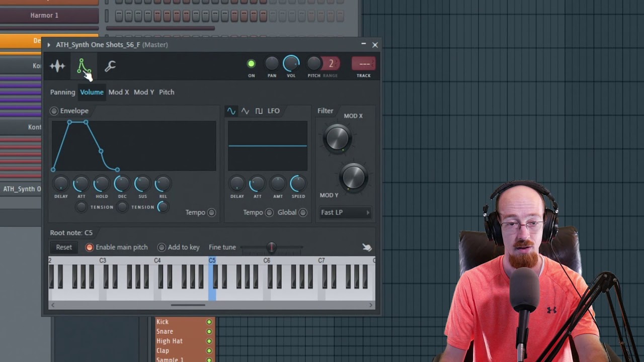Click the envelope ATT knob
This screenshot has width=644, height=362.
(x=81, y=184)
